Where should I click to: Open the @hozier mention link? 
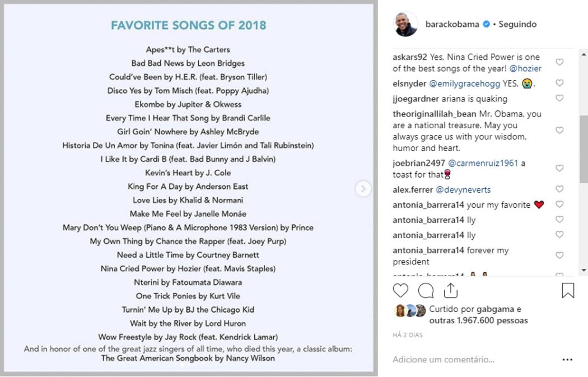click(x=525, y=68)
